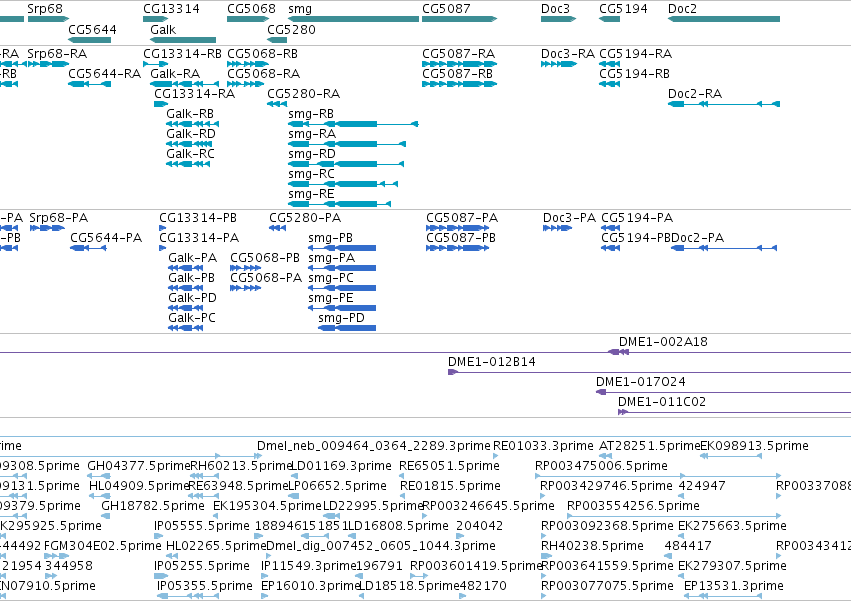Select the Dmel_neb_009464_0364_2289.3prime EST label
The height and width of the screenshot is (601, 851).
[373, 446]
